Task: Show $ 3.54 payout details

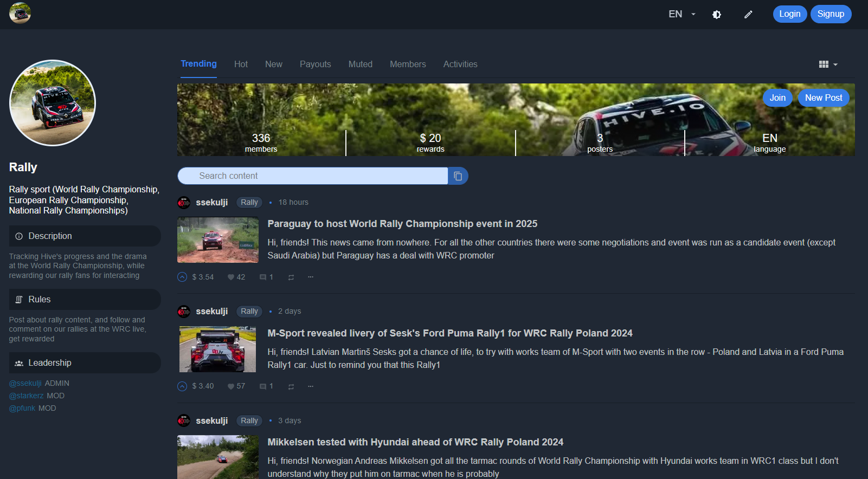Action: (203, 277)
